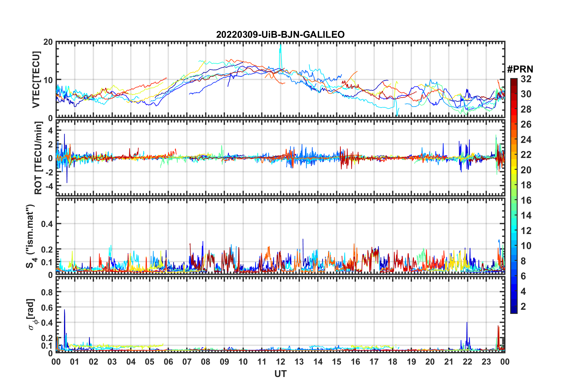
Task: Pick colorbar tick label 14
Action: click(x=526, y=215)
